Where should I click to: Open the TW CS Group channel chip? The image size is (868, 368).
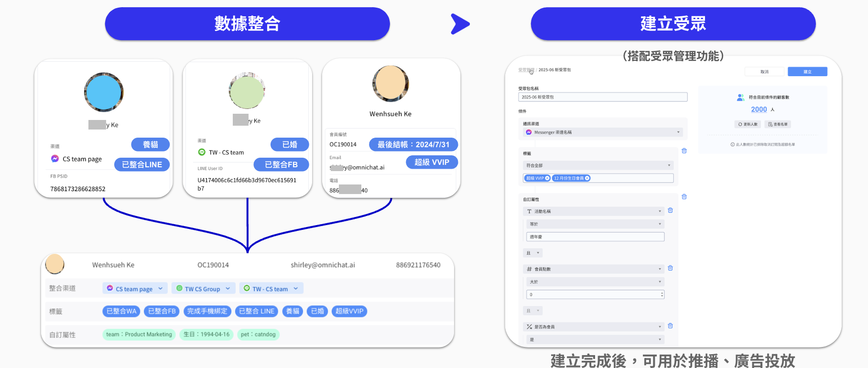click(x=203, y=289)
